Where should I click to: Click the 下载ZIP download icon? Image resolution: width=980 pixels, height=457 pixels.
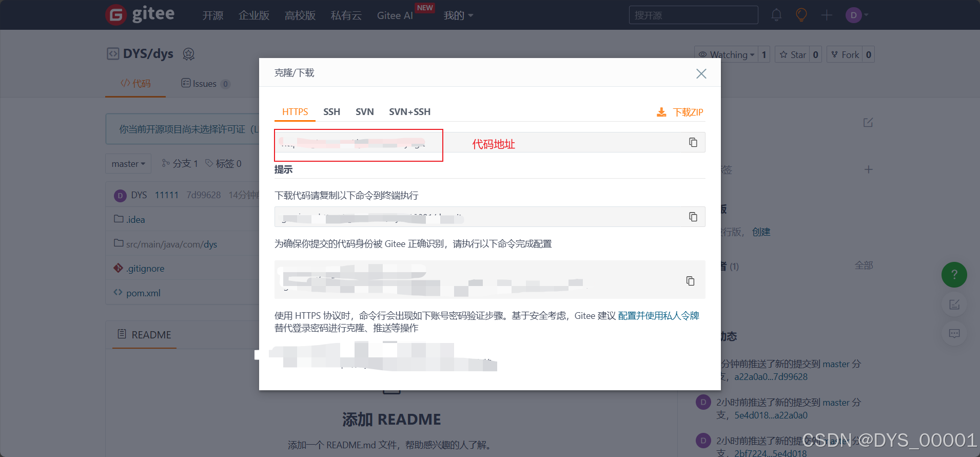coord(662,112)
